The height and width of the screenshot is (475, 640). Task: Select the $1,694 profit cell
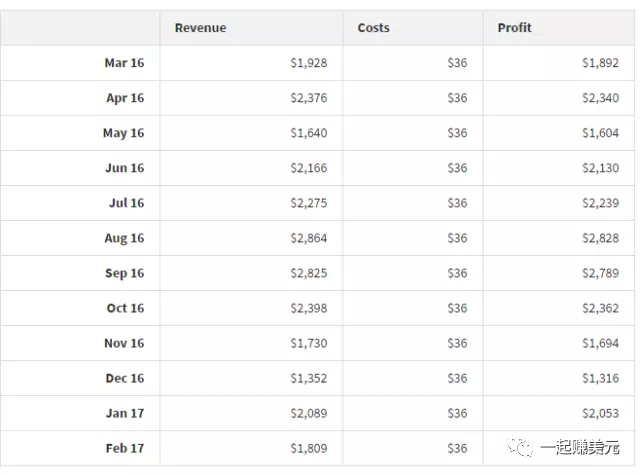601,343
